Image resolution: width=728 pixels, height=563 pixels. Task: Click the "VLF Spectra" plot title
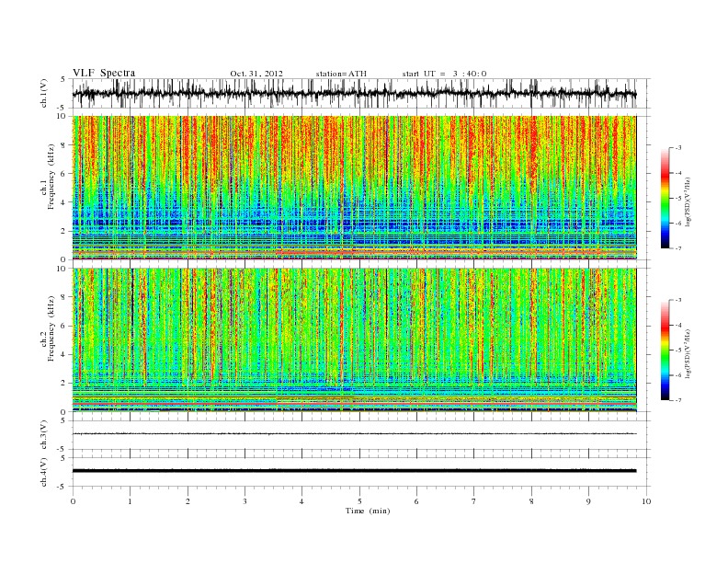(x=104, y=73)
